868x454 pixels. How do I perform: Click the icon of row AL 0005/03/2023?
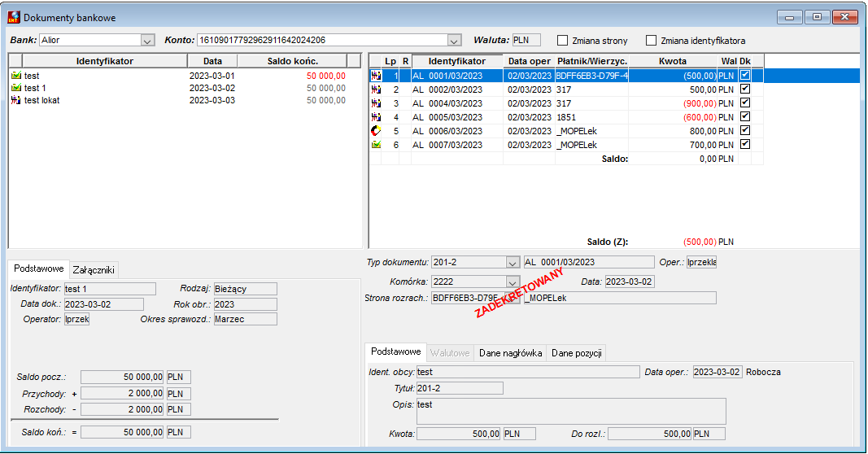(376, 117)
